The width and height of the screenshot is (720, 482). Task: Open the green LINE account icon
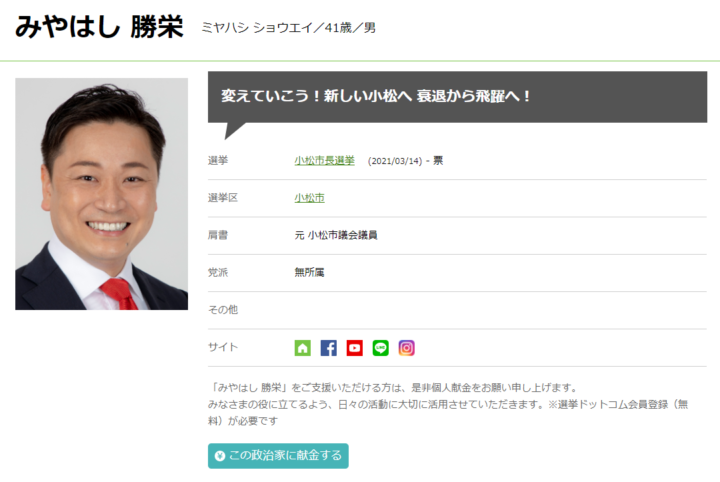381,348
